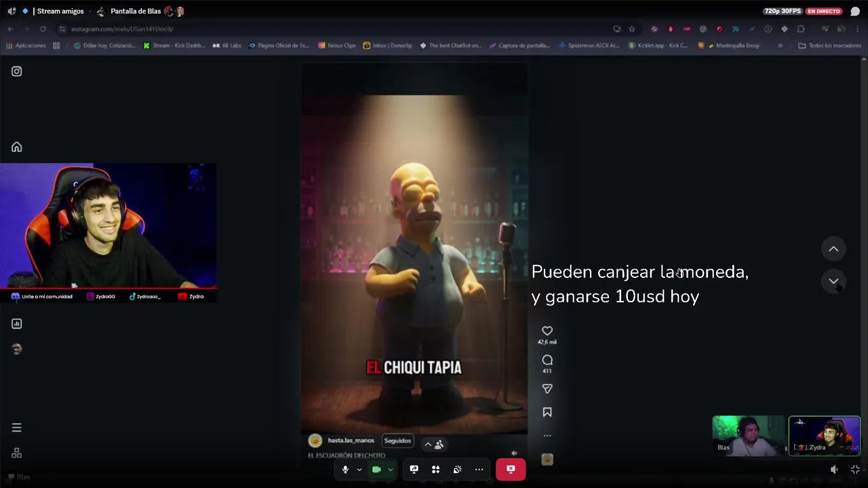The image size is (868, 488).
Task: Click the EN DIRECTO live badge
Action: pos(824,11)
